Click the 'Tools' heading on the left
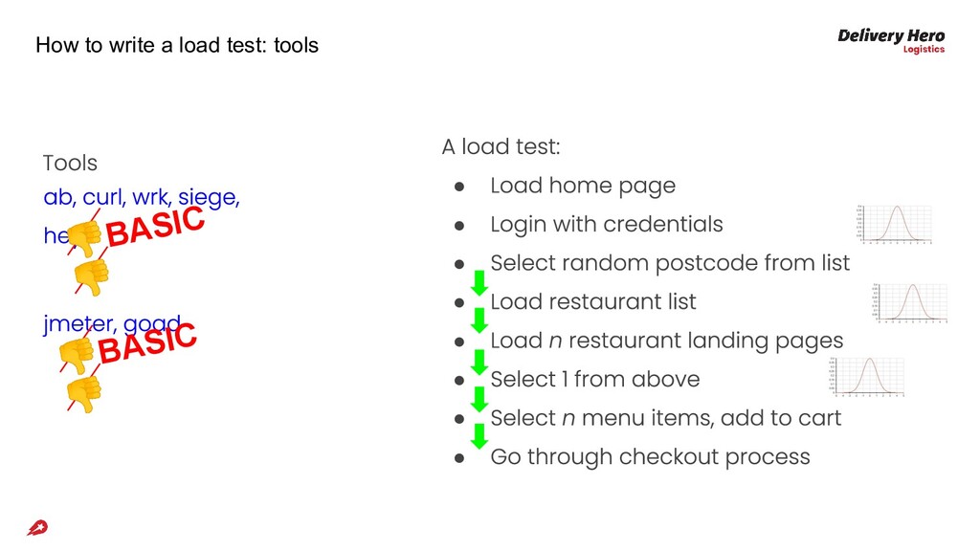Image resolution: width=980 pixels, height=551 pixels. pyautogui.click(x=70, y=164)
